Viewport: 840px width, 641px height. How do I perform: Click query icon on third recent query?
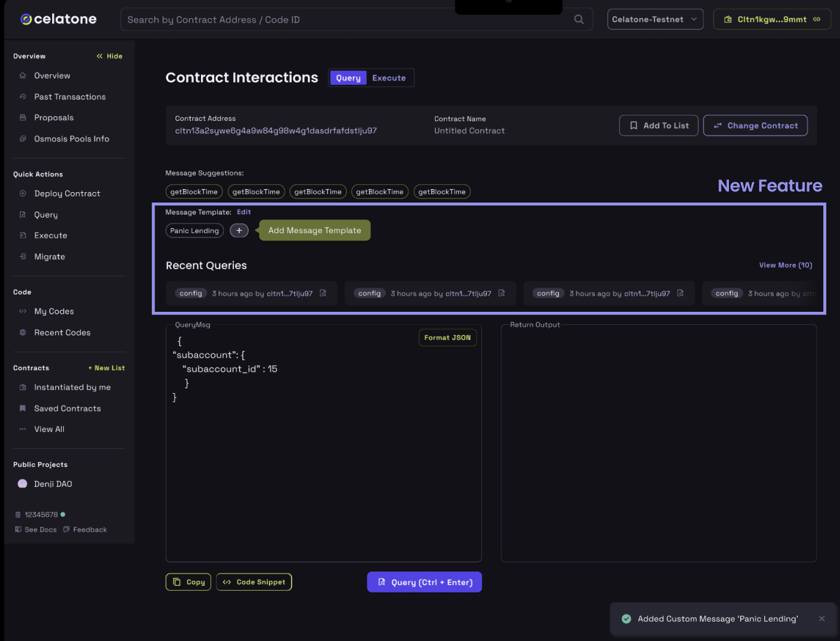pos(681,293)
